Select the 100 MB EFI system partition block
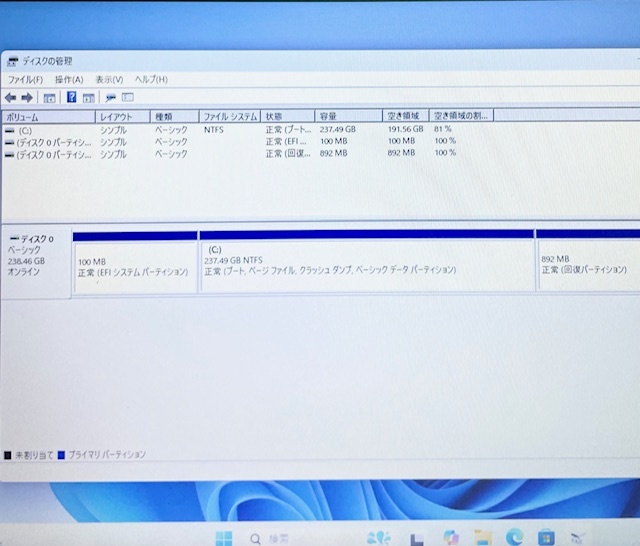The height and width of the screenshot is (546, 640). click(135, 263)
